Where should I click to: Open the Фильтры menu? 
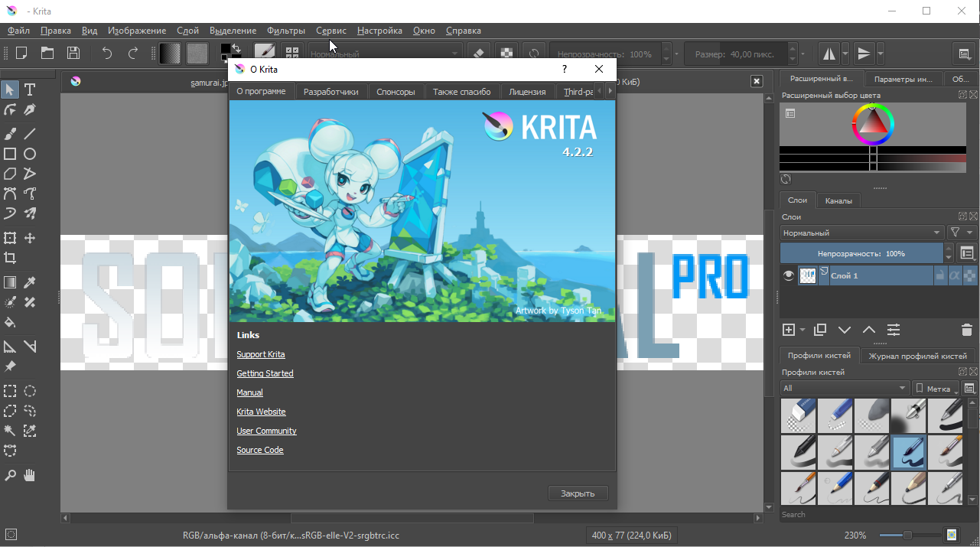286,31
